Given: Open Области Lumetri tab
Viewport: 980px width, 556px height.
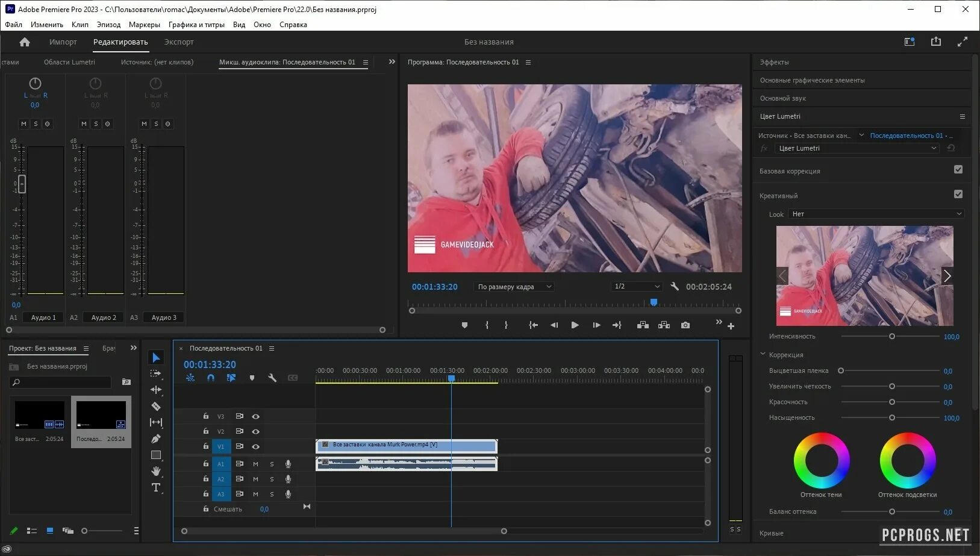Looking at the screenshot, I should pos(69,62).
